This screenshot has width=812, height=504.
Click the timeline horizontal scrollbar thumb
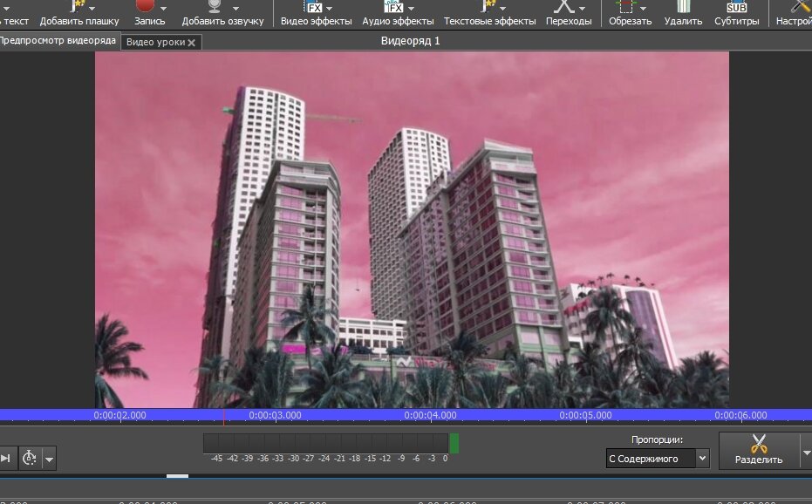(177, 476)
